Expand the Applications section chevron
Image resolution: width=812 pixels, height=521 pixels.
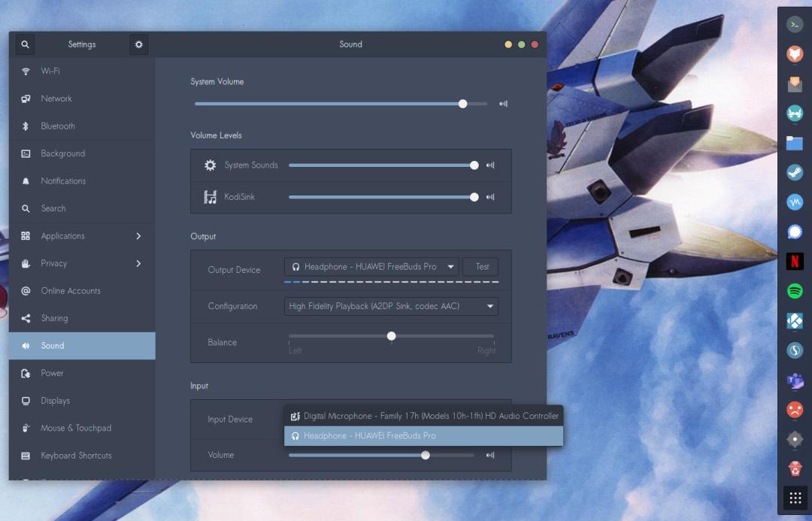(138, 236)
